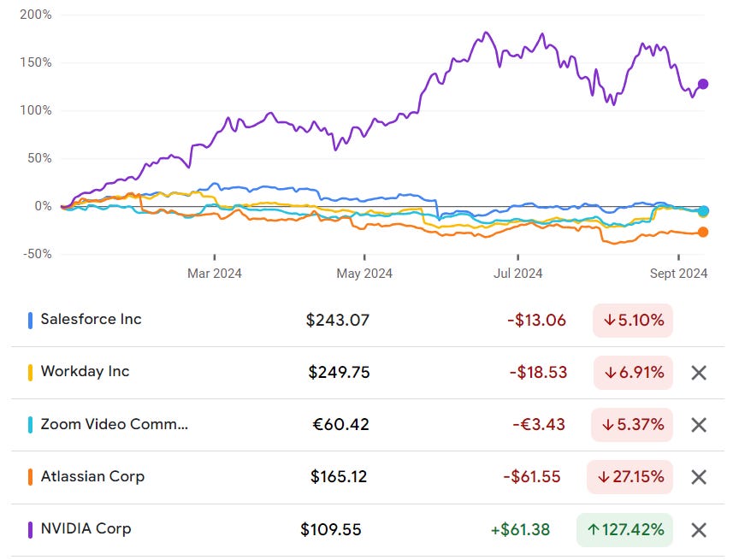Image resolution: width=733 pixels, height=560 pixels.
Task: Remove Atlassian Corp from comparison
Action: (699, 477)
